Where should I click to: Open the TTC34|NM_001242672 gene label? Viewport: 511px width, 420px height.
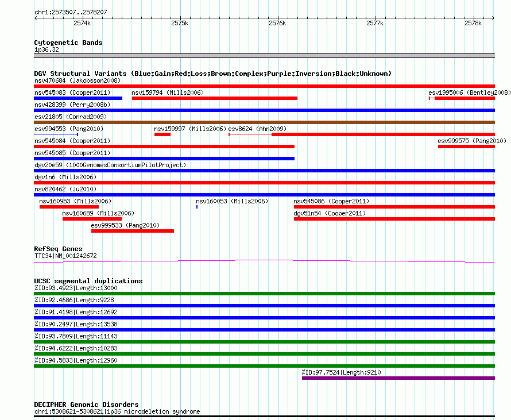click(65, 256)
